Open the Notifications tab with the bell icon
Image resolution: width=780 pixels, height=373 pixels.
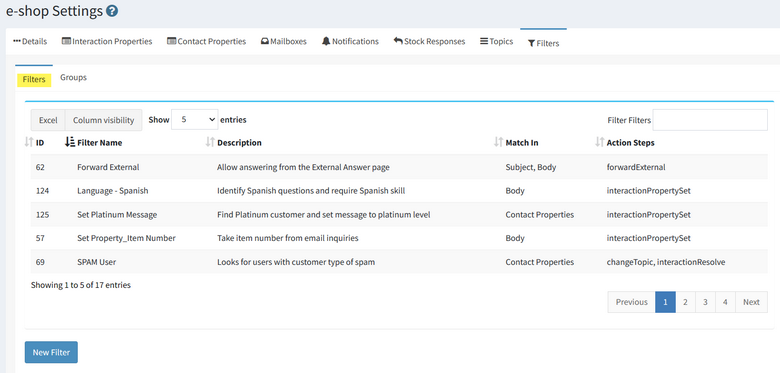click(350, 41)
